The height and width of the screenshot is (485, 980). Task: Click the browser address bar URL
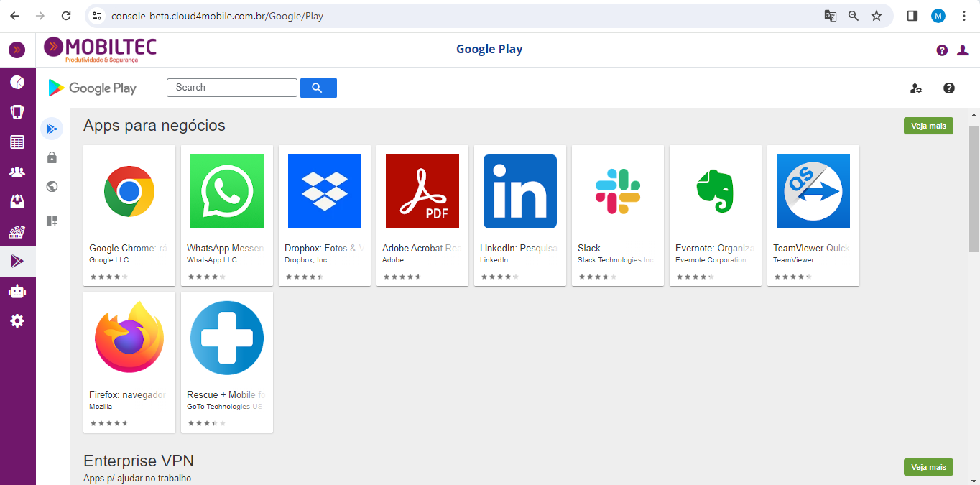(x=217, y=16)
